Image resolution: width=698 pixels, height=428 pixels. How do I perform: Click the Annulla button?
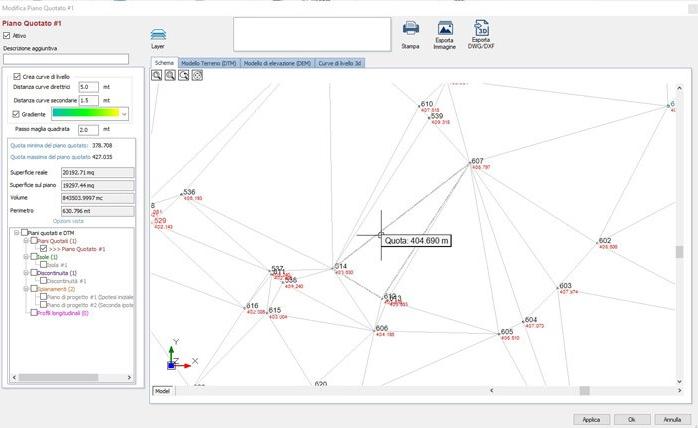click(672, 418)
